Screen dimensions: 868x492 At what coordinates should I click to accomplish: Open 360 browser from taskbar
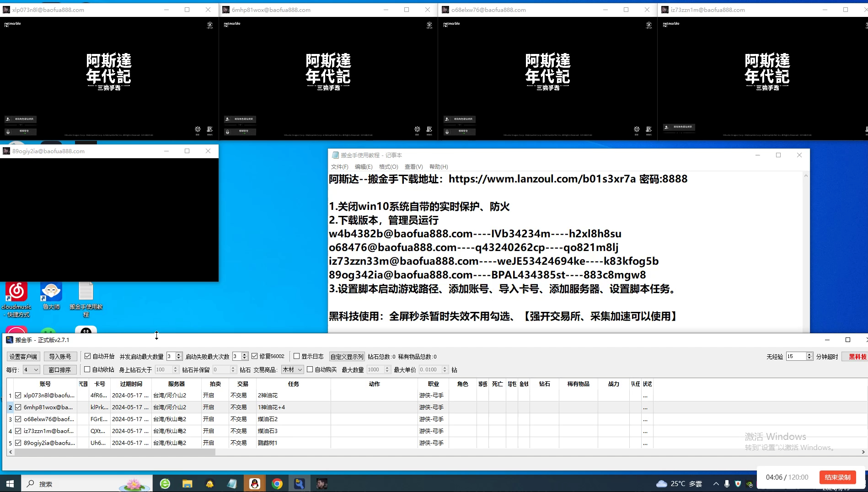point(165,483)
